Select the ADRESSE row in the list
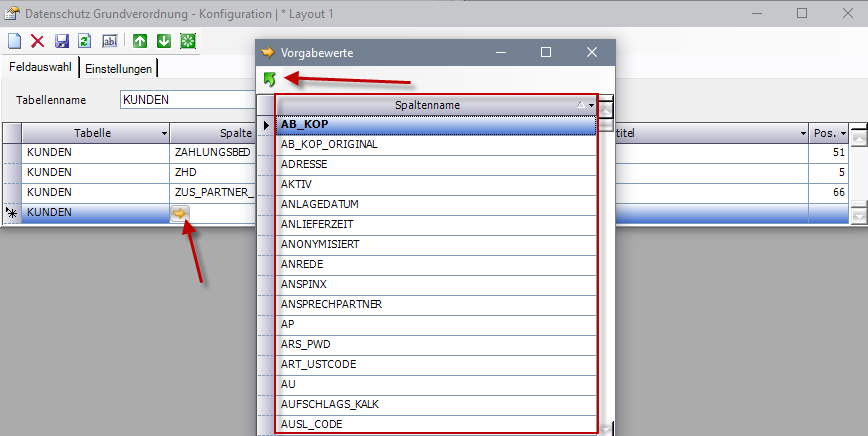868x436 pixels. pos(436,164)
